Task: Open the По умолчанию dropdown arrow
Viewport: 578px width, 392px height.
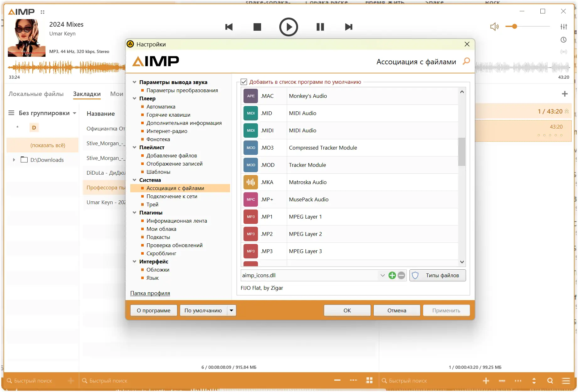Action: point(231,310)
